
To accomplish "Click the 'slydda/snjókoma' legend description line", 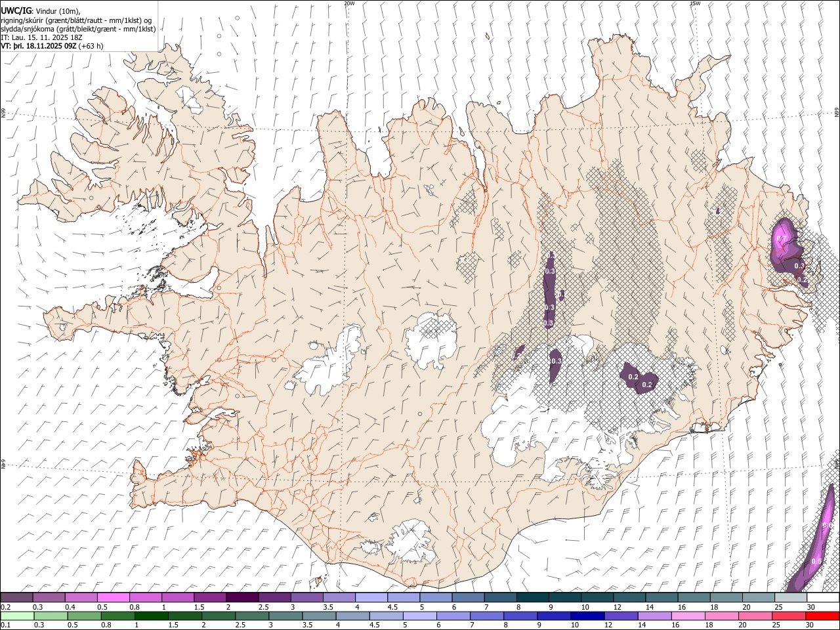I will pos(78,29).
